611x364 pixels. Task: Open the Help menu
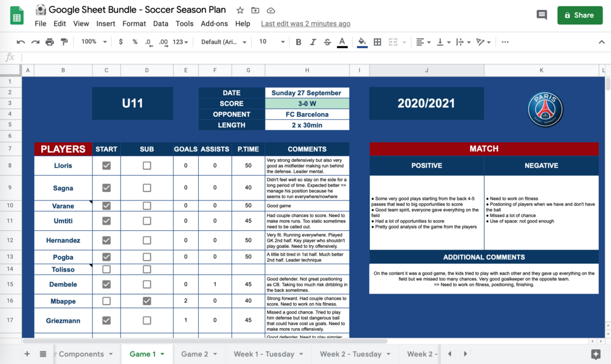point(243,24)
